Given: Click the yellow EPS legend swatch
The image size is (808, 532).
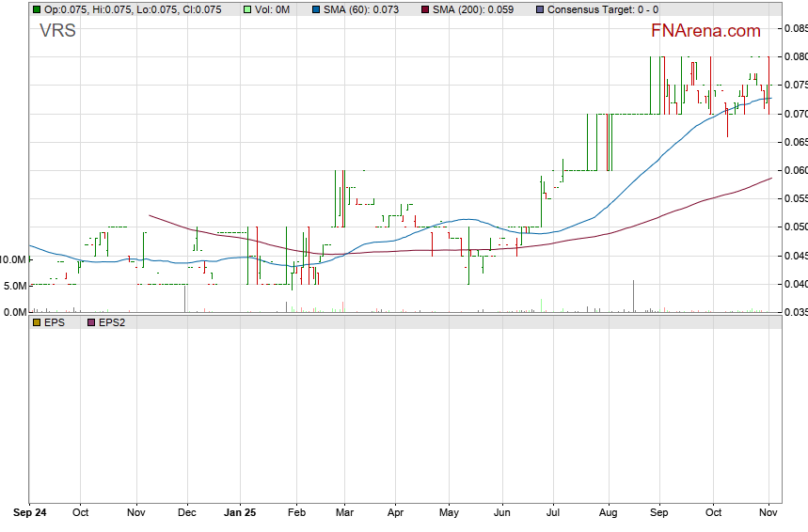Looking at the screenshot, I should tap(36, 321).
